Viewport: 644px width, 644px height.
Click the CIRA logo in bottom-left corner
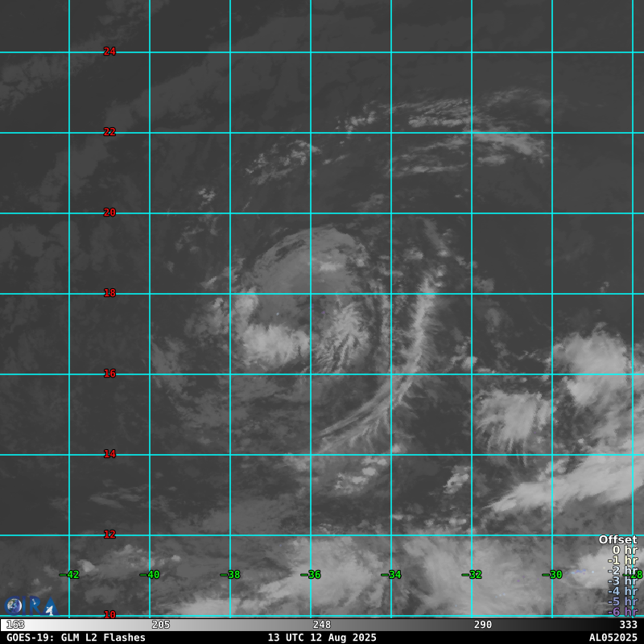click(x=31, y=605)
